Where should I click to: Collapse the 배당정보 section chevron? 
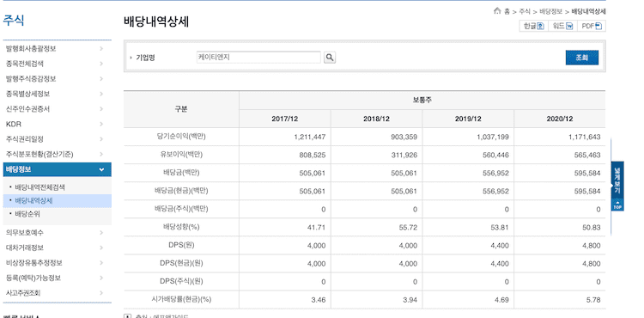101,169
